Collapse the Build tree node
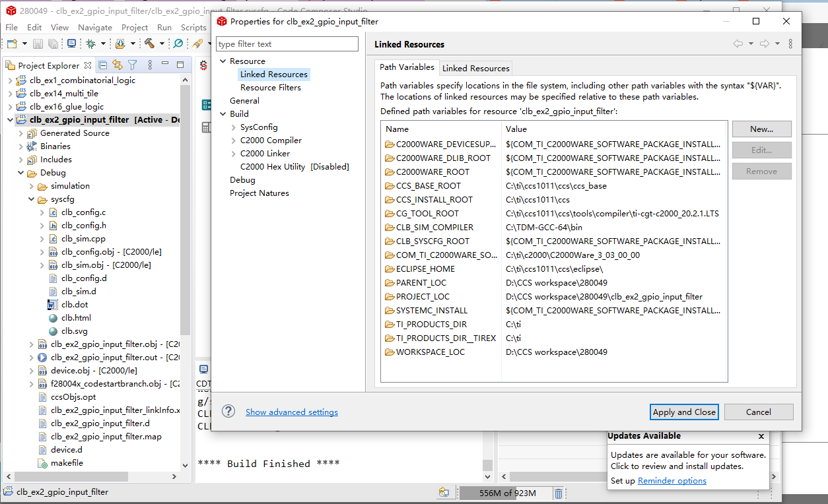The image size is (828, 504). pos(223,114)
